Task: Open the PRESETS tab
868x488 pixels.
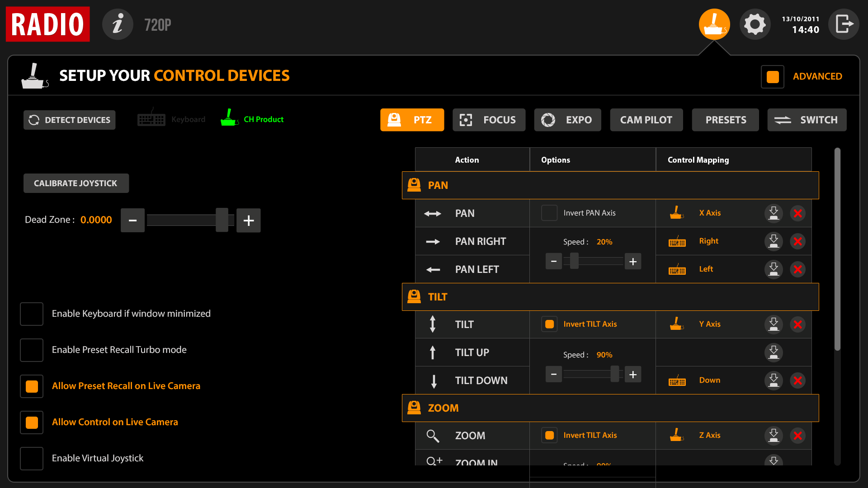Action: point(725,120)
